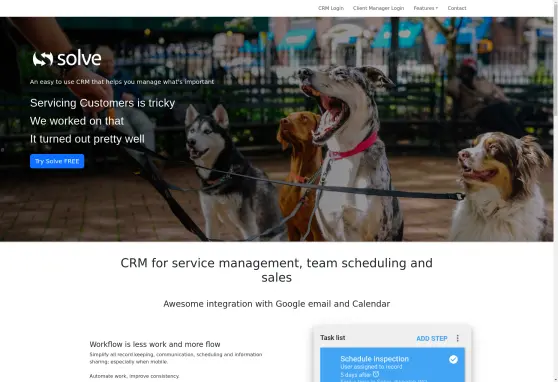The width and height of the screenshot is (558, 382).
Task: Select the Schedule Inspection task card
Action: coord(392,365)
